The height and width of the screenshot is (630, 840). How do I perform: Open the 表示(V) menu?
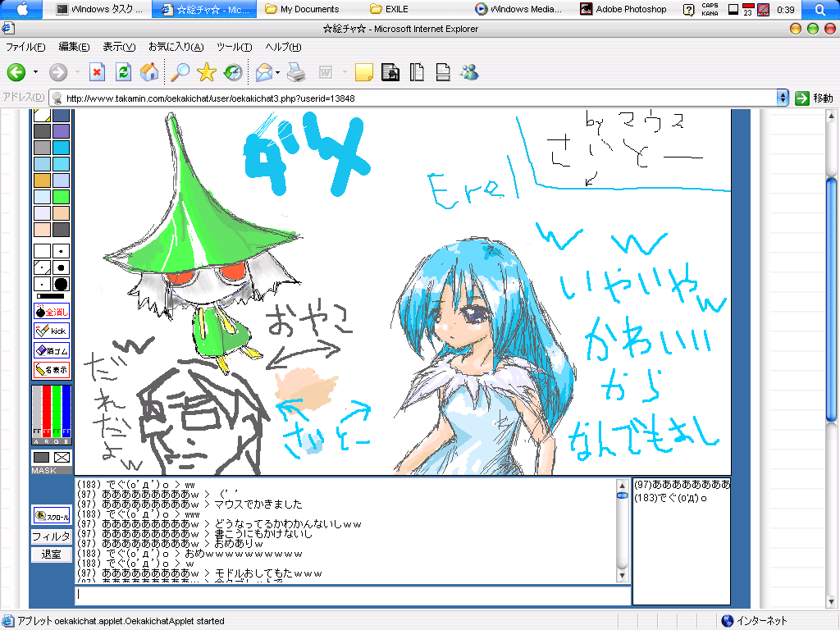coord(119,47)
